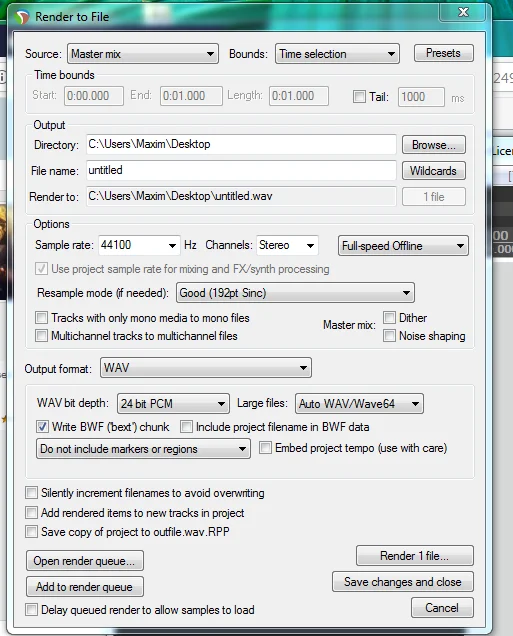Image resolution: width=513 pixels, height=636 pixels.
Task: Click the REAPER icon in the title bar
Action: (x=22, y=17)
